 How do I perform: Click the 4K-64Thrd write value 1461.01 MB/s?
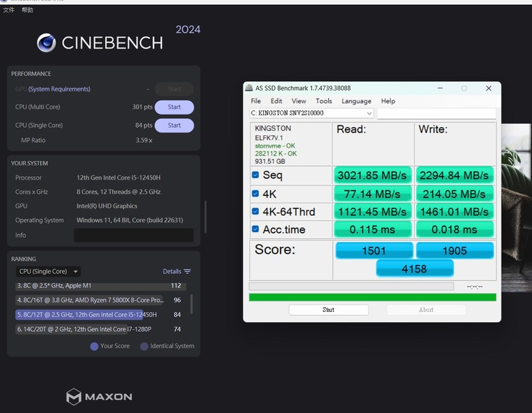[454, 212]
